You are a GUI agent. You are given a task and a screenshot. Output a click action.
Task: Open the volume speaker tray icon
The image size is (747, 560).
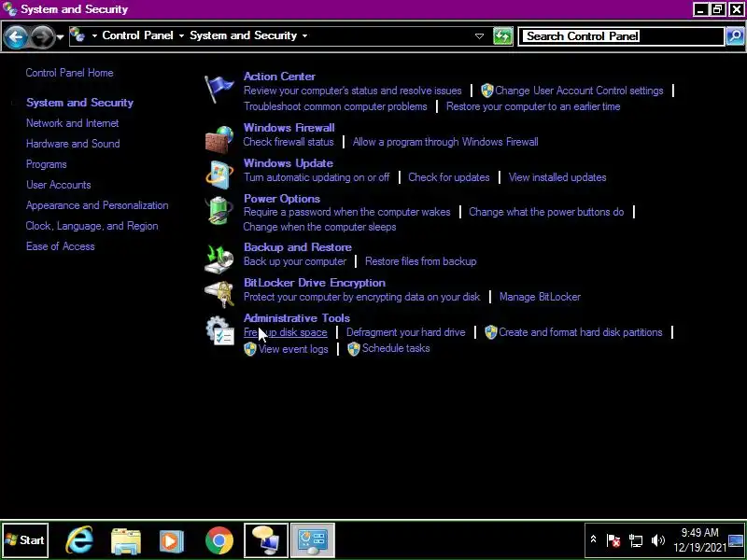(658, 540)
